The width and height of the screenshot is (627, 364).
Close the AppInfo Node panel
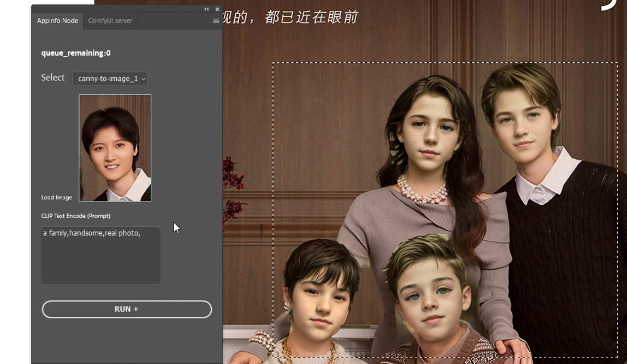pos(217,9)
